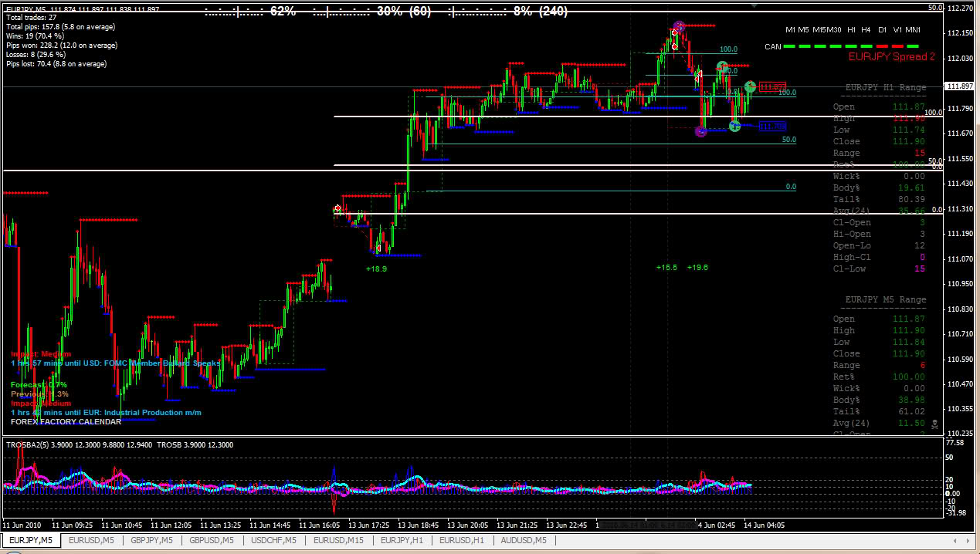Click the red 111.897 price label box
980x554 pixels.
[772, 86]
